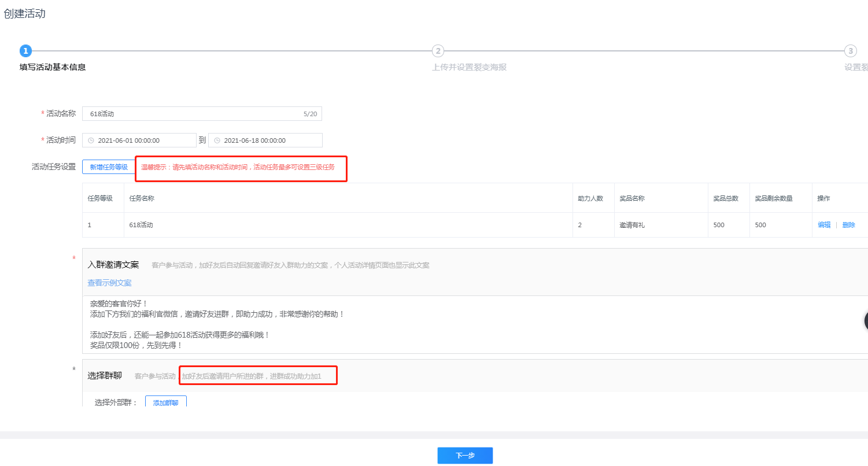This screenshot has width=868, height=466.
Task: Select the 填写活动基本信息 step label
Action: [53, 67]
